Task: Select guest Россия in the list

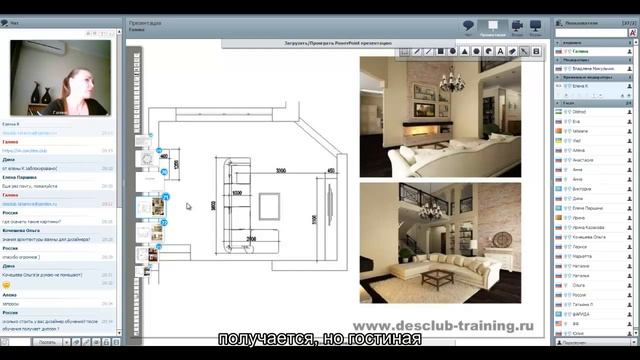Action: point(594,295)
